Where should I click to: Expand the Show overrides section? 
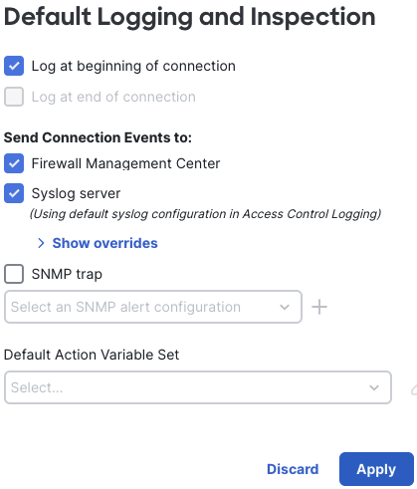click(105, 243)
